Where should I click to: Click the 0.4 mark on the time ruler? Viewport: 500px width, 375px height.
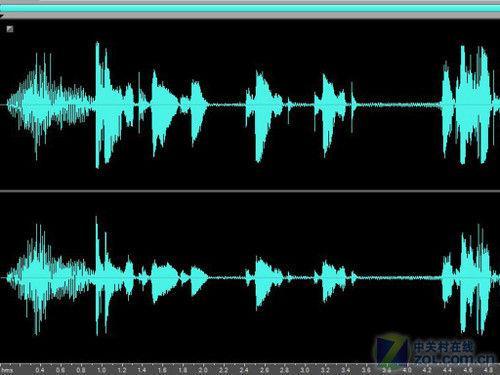point(40,370)
